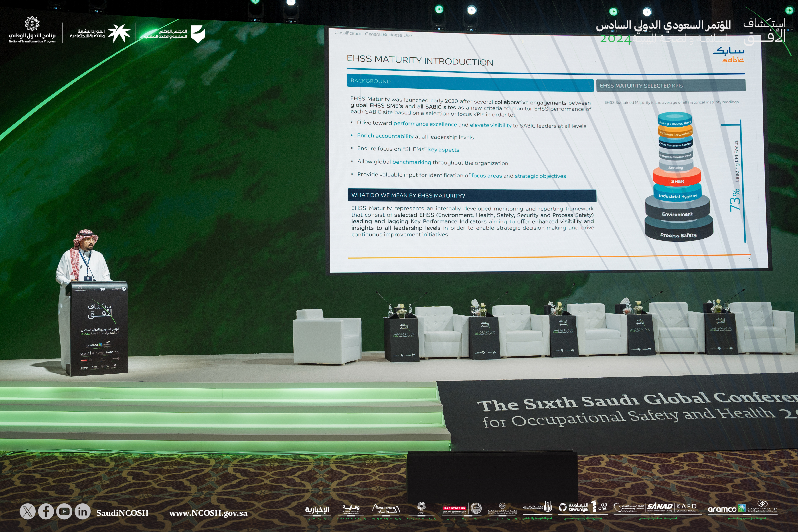This screenshot has height=532, width=798.
Task: Click the LinkedIn social icon
Action: 82,511
